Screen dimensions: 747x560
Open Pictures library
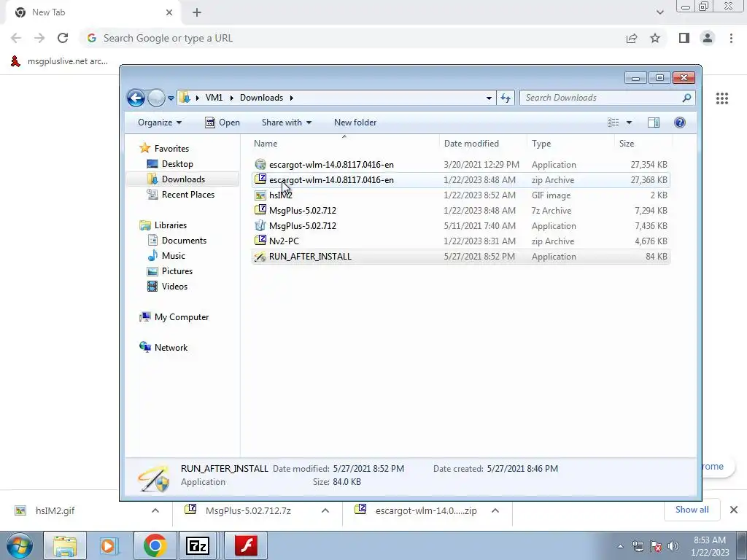coord(177,271)
